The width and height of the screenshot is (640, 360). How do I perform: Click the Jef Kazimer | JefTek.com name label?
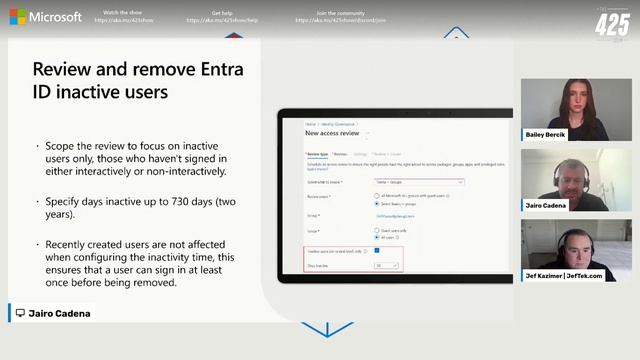[564, 276]
